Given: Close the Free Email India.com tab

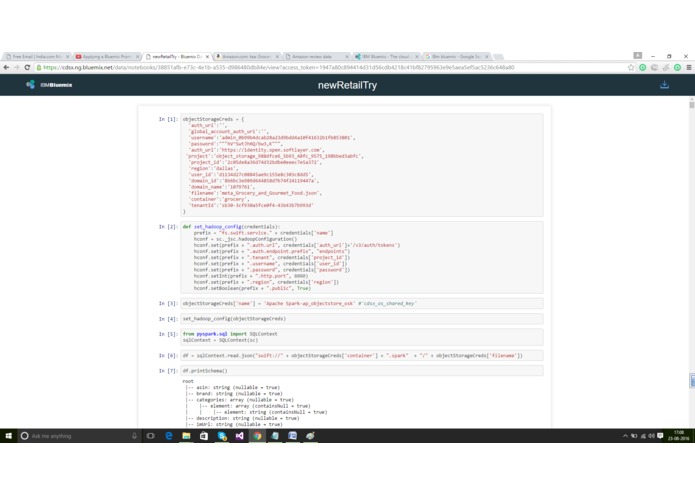Looking at the screenshot, I should [x=67, y=57].
